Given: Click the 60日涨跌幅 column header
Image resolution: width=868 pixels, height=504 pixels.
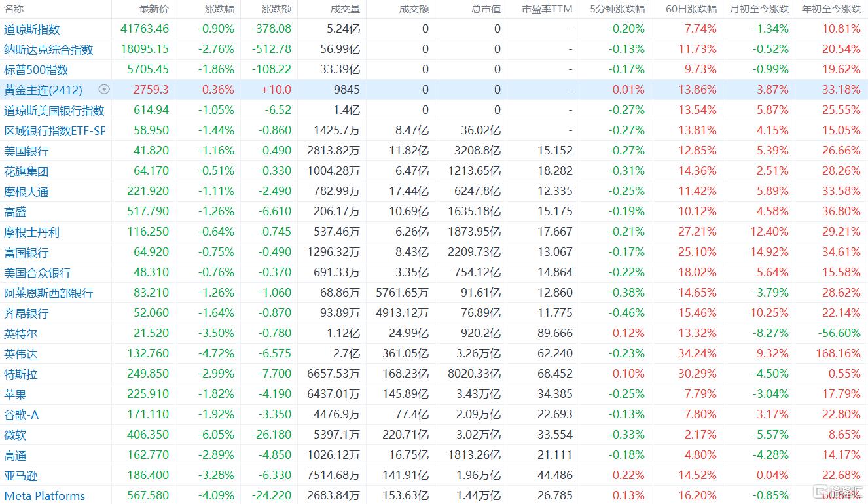Looking at the screenshot, I should click(x=691, y=9).
